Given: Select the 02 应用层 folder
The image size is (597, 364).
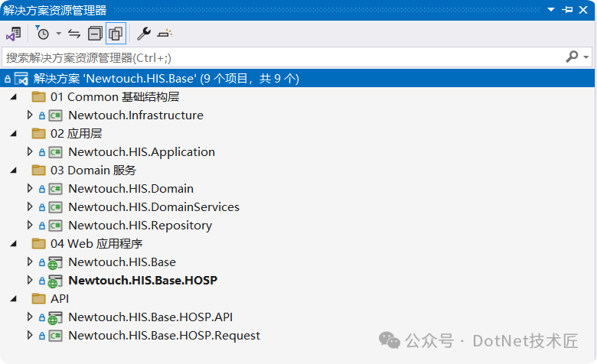Looking at the screenshot, I should point(76,134).
